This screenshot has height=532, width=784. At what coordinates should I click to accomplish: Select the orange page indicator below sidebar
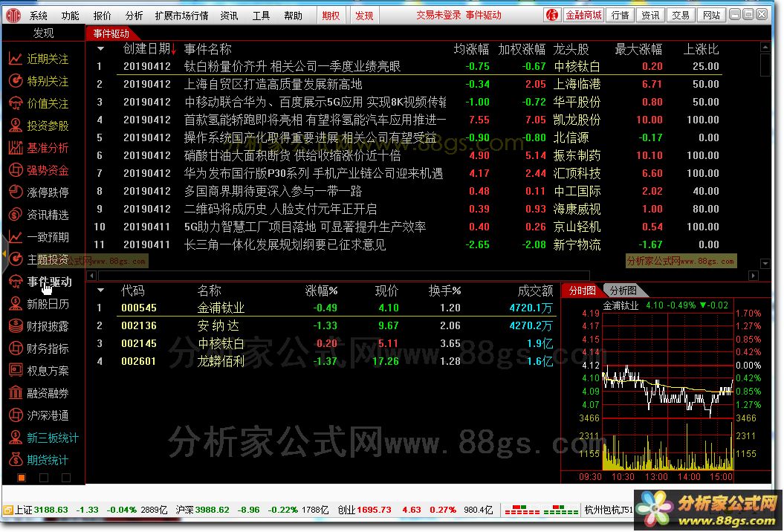tap(22, 478)
